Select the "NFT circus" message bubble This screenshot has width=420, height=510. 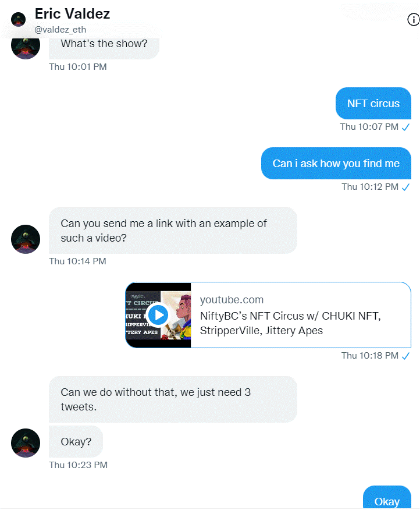(373, 103)
